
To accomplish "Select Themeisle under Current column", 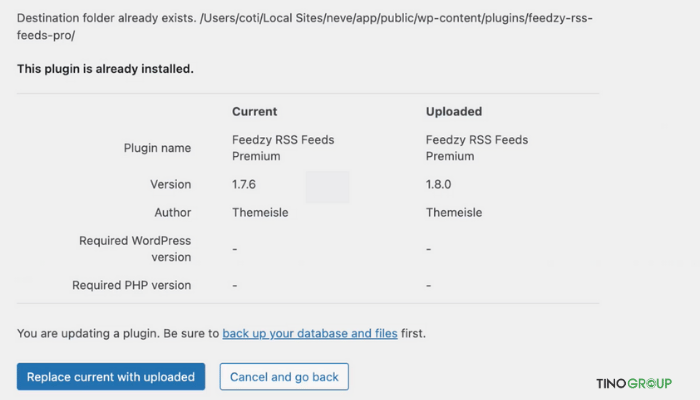I will coord(260,212).
